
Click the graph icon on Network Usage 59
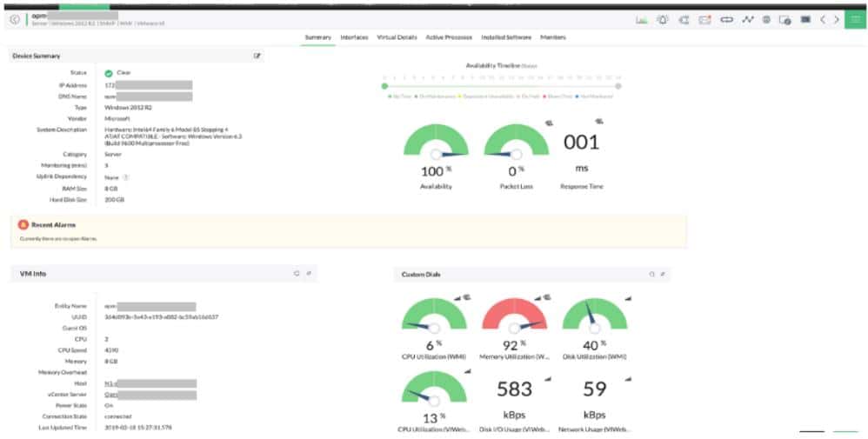[x=628, y=379]
